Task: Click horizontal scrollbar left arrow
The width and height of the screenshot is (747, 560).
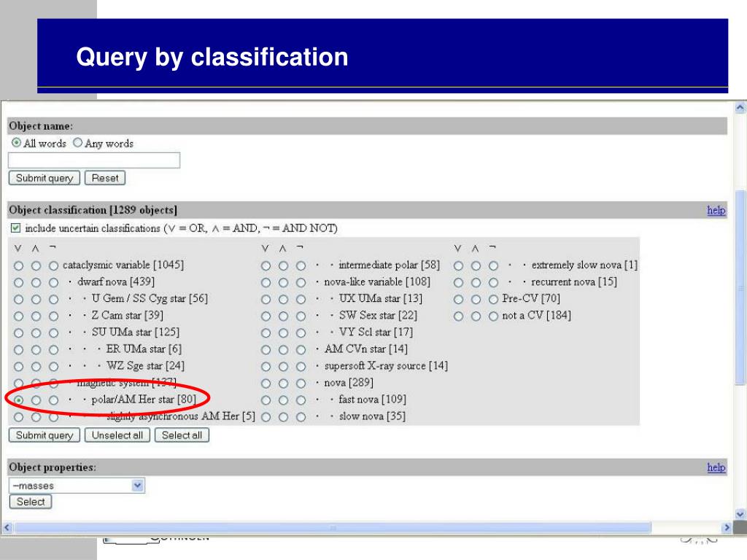Action: coord(7,527)
